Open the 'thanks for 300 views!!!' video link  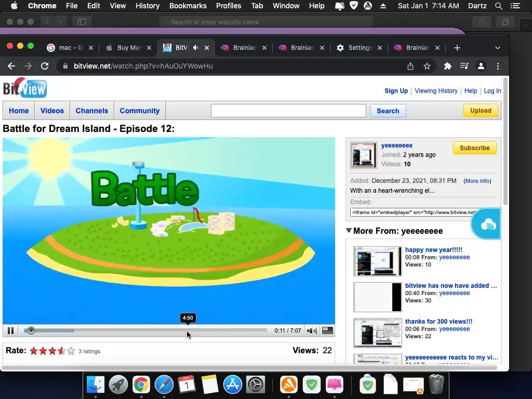(x=438, y=321)
